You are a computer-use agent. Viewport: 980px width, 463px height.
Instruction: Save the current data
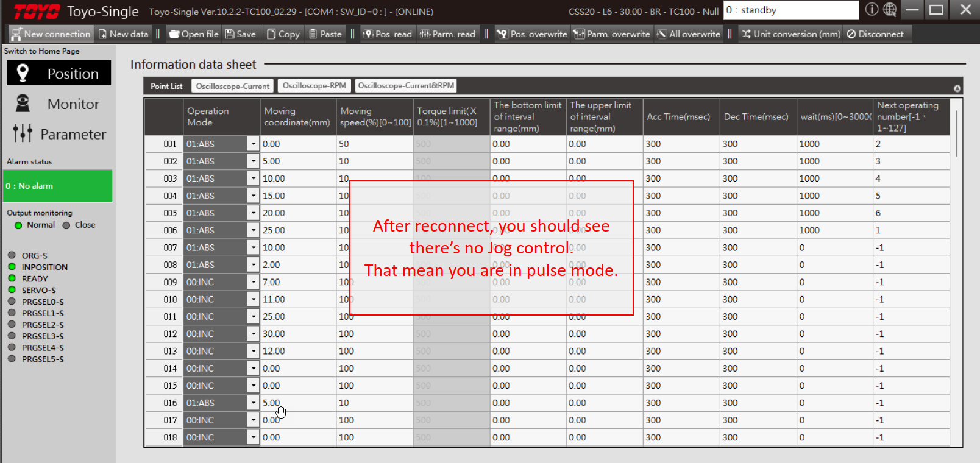(241, 34)
